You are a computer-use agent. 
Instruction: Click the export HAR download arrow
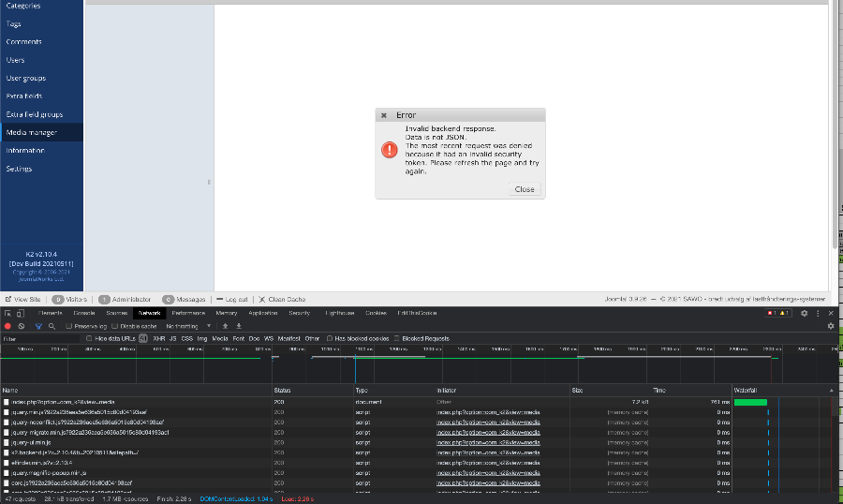[x=239, y=326]
